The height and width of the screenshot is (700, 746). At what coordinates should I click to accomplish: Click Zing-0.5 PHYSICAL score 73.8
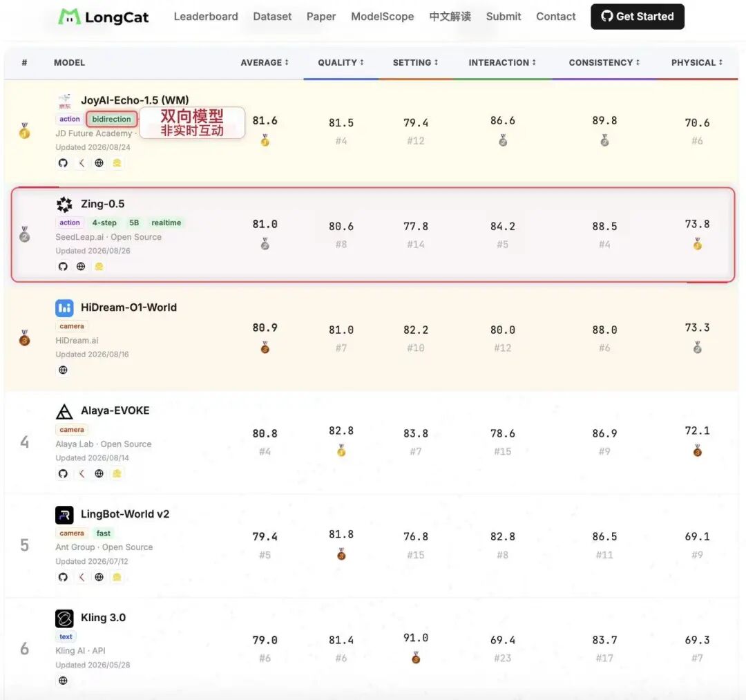click(x=697, y=224)
